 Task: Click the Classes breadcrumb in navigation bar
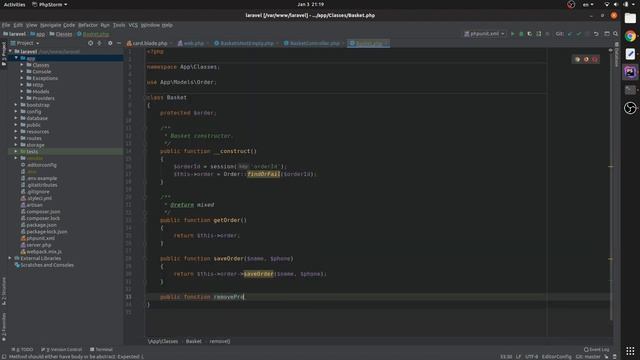pyautogui.click(x=61, y=34)
